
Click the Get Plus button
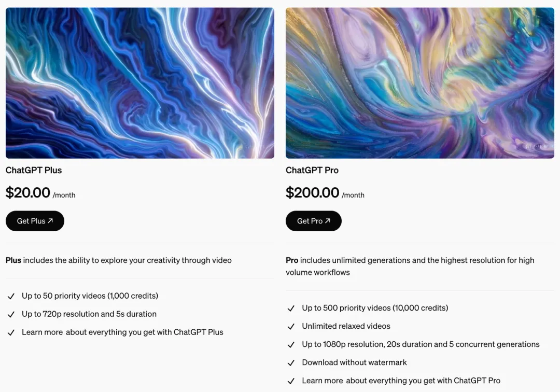coord(35,221)
